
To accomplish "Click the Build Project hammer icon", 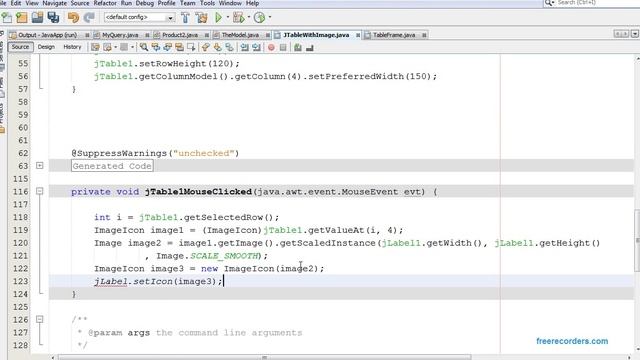I will coord(185,18).
